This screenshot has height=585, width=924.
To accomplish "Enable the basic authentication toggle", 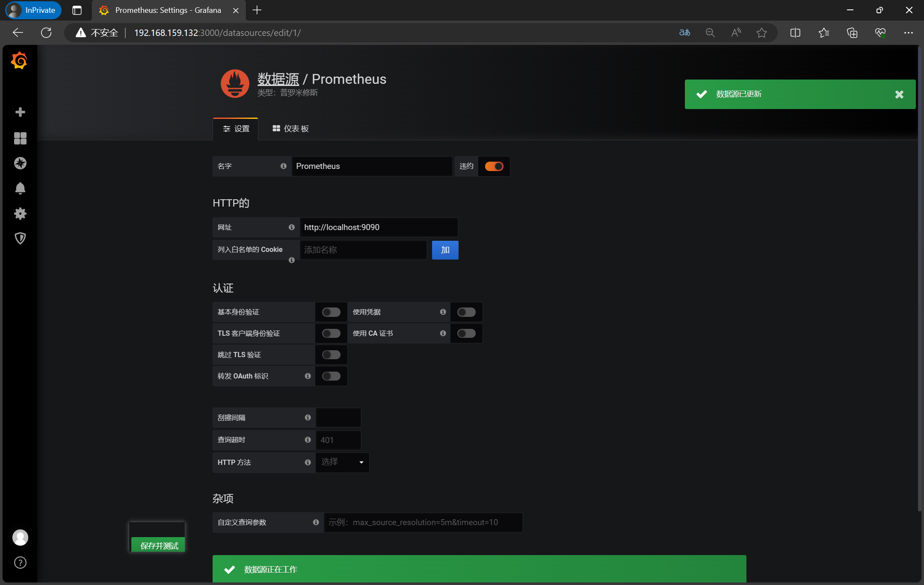I will click(331, 312).
